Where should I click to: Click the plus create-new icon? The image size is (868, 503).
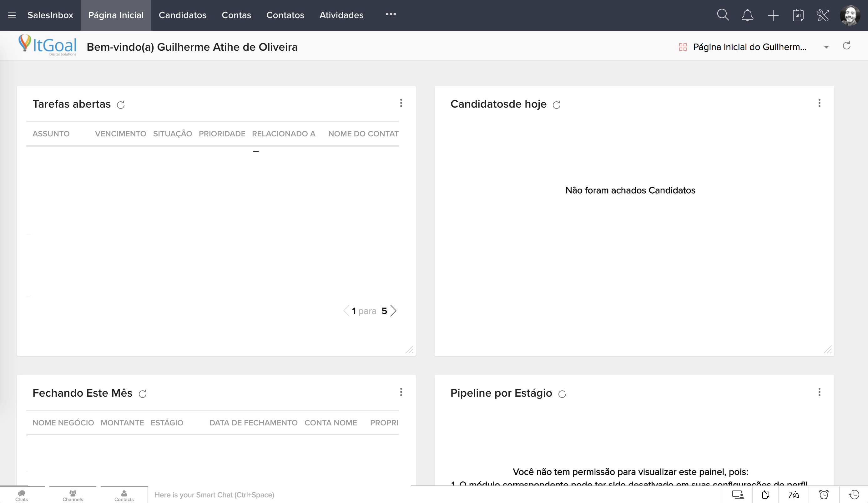coord(773,15)
